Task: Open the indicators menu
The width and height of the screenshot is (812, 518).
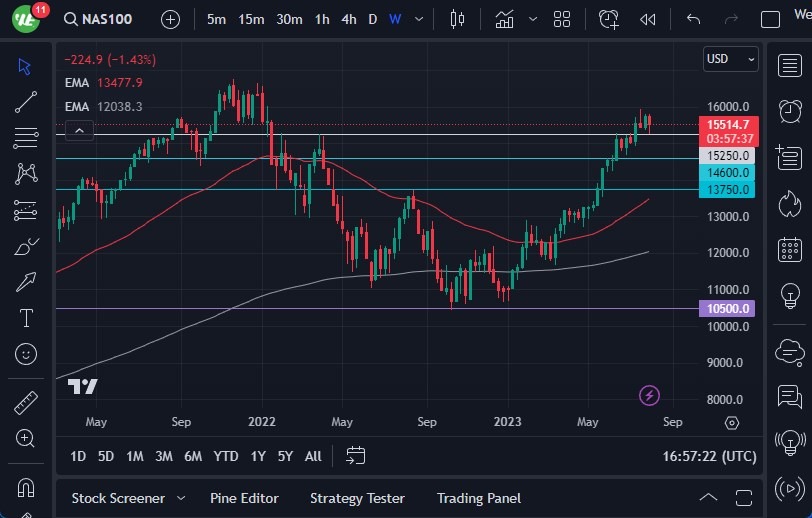Action: coord(506,19)
